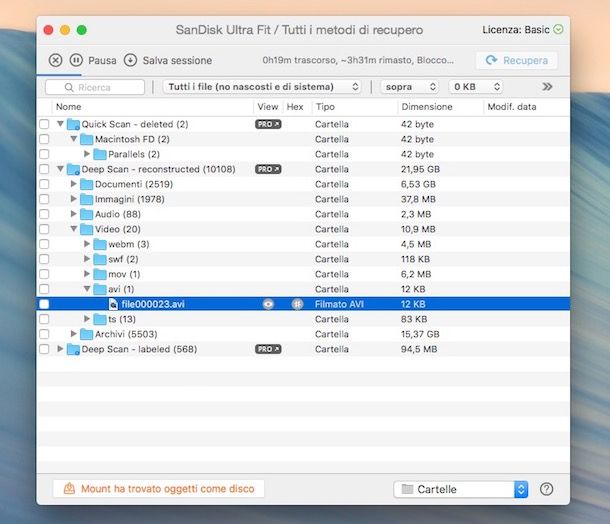
Task: Check the Quick Scan - deleted checkbox
Action: click(44, 124)
